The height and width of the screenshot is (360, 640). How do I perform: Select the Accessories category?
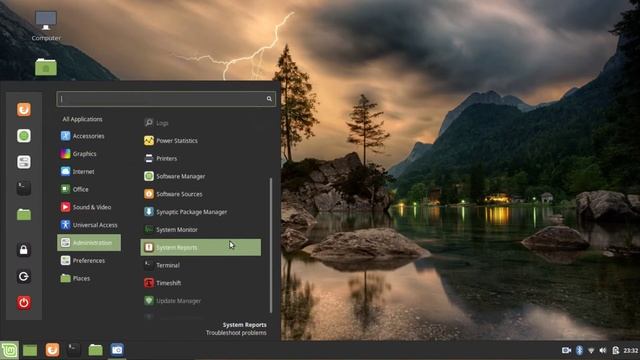pyautogui.click(x=89, y=136)
